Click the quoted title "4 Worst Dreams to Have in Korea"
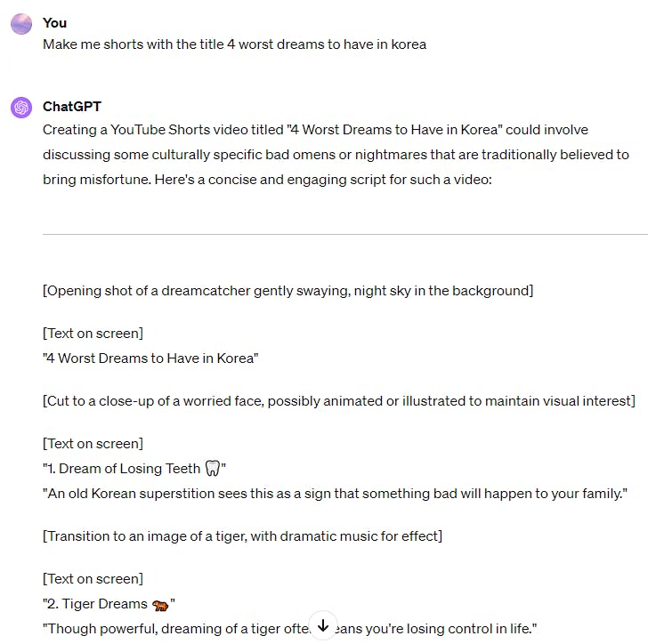Viewport: 648px width, 644px height. click(x=150, y=358)
